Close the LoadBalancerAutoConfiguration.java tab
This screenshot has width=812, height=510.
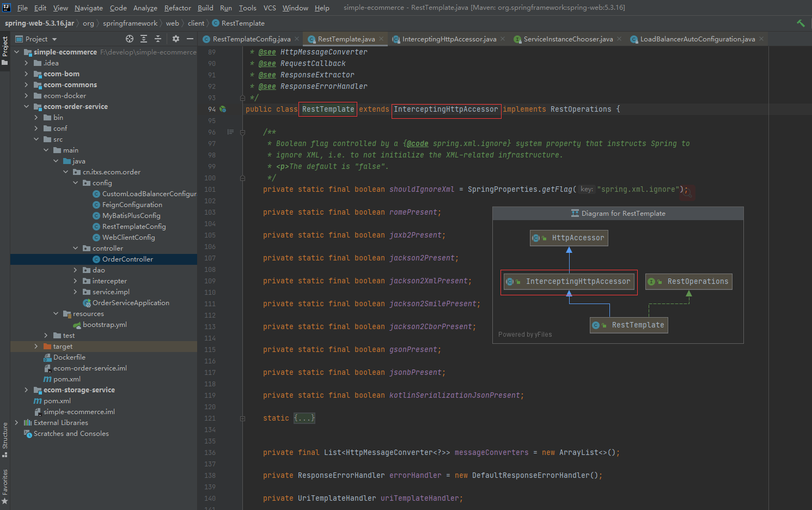point(761,39)
